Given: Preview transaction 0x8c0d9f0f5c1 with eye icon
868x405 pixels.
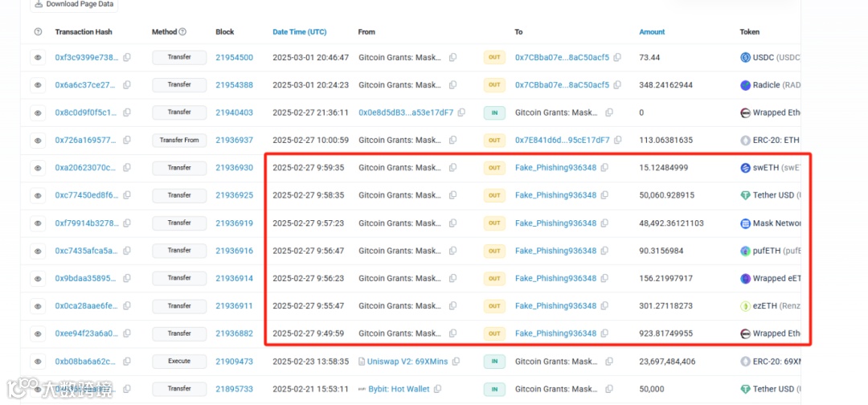Looking at the screenshot, I should point(38,112).
